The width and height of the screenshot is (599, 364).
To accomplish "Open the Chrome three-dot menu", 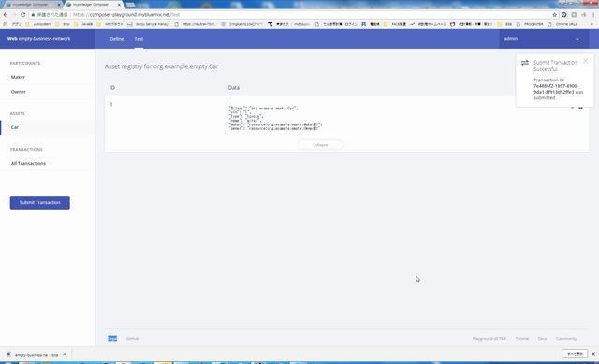I will (593, 15).
